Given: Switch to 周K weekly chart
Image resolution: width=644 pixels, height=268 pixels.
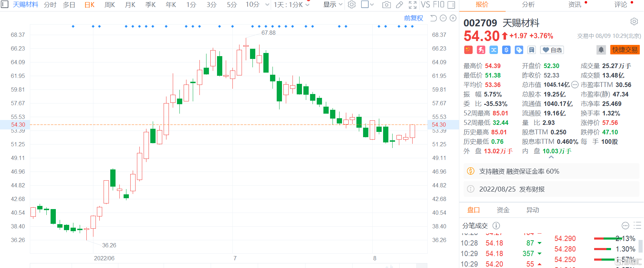Looking at the screenshot, I should tap(110, 5).
